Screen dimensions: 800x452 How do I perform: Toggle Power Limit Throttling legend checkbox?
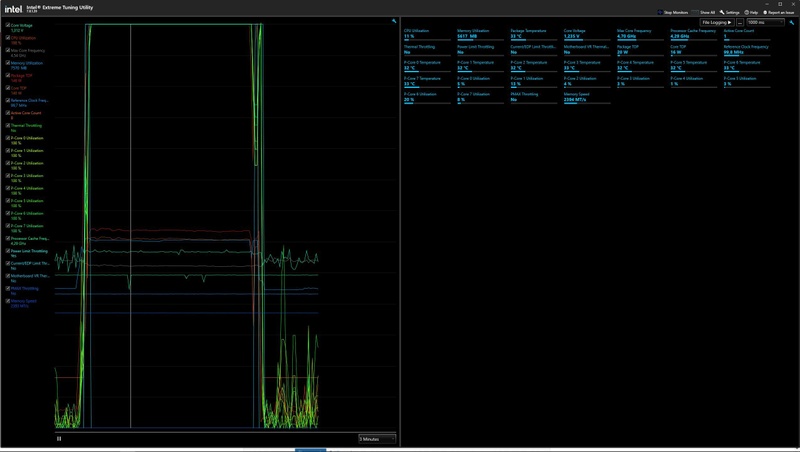(x=8, y=250)
